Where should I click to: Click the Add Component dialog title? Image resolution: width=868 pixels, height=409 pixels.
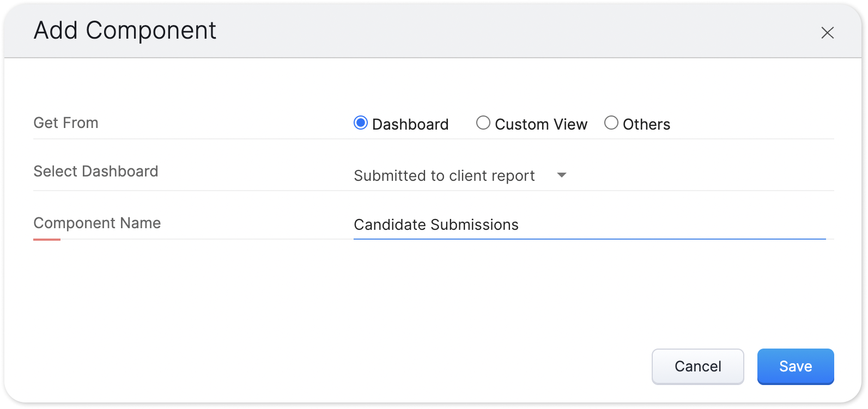tap(125, 30)
